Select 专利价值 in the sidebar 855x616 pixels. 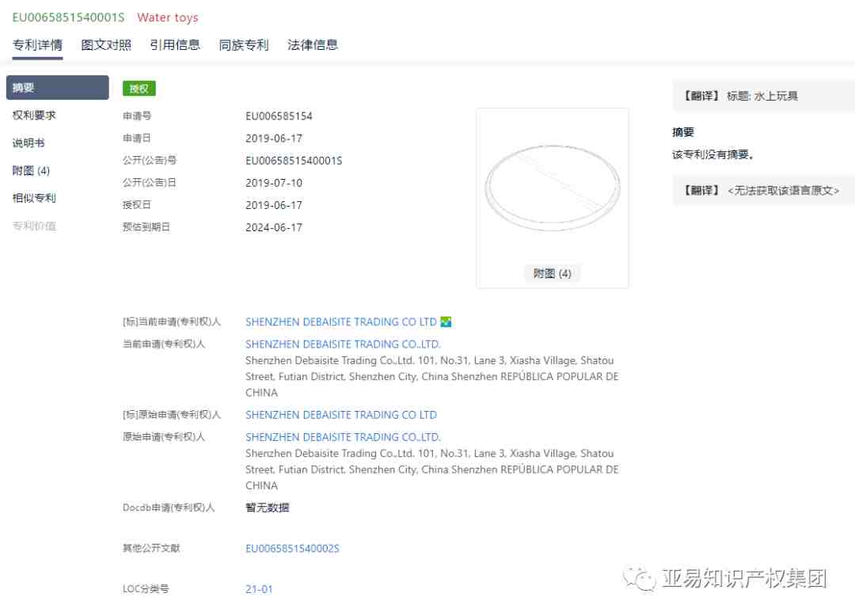(34, 226)
